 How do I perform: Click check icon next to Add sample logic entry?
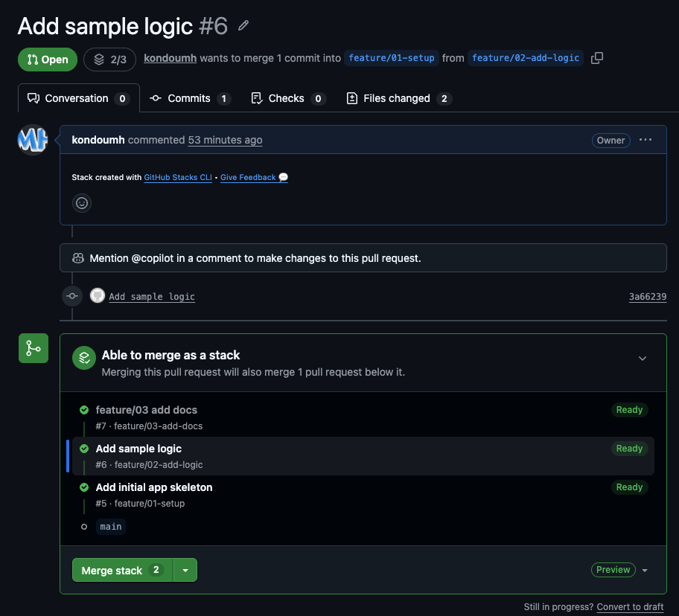[x=84, y=449]
